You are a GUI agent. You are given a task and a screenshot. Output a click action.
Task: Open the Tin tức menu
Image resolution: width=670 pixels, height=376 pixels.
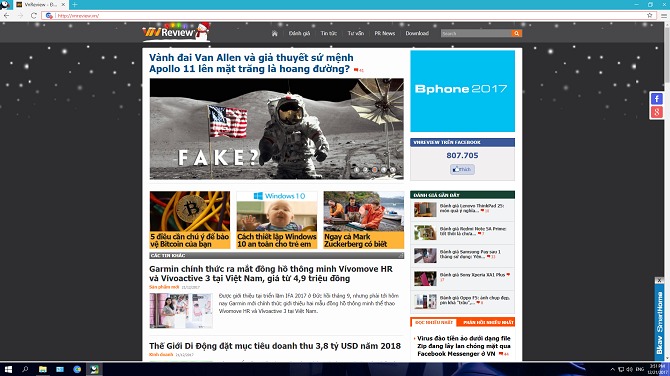tap(329, 33)
